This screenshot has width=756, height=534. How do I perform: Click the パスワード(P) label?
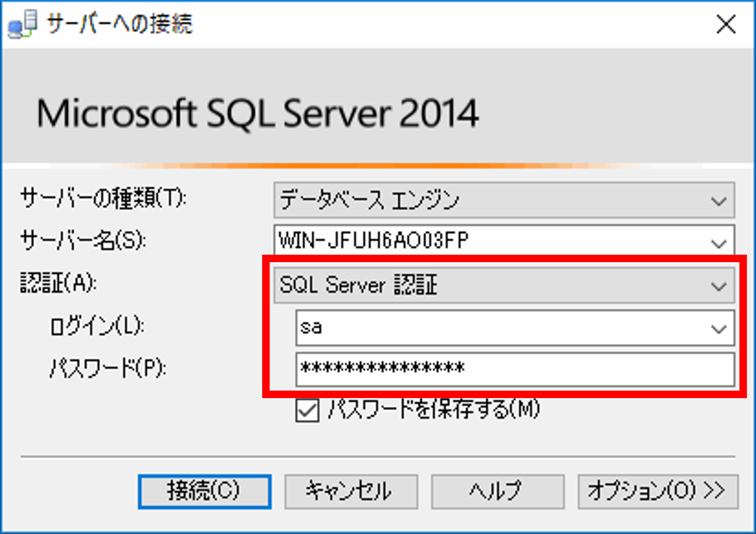click(x=108, y=368)
